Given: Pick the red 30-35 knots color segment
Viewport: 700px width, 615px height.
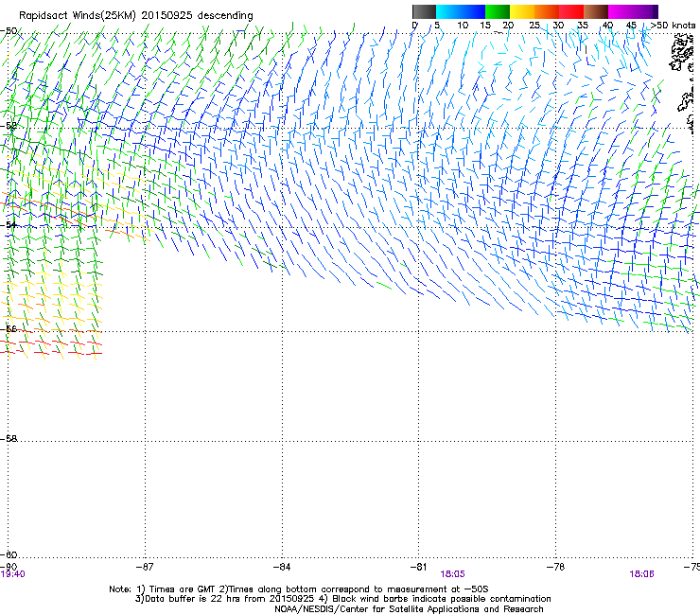Looking at the screenshot, I should click(x=571, y=11).
